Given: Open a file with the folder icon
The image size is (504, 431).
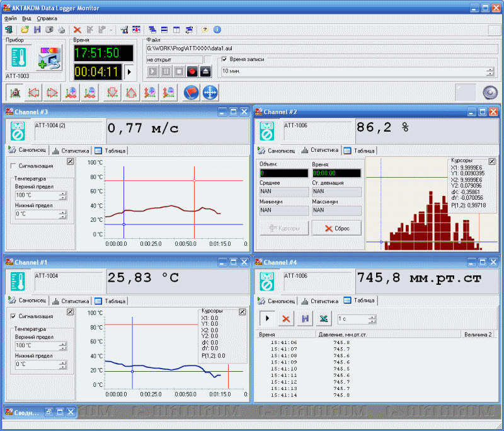Looking at the screenshot, I should pos(25,30).
